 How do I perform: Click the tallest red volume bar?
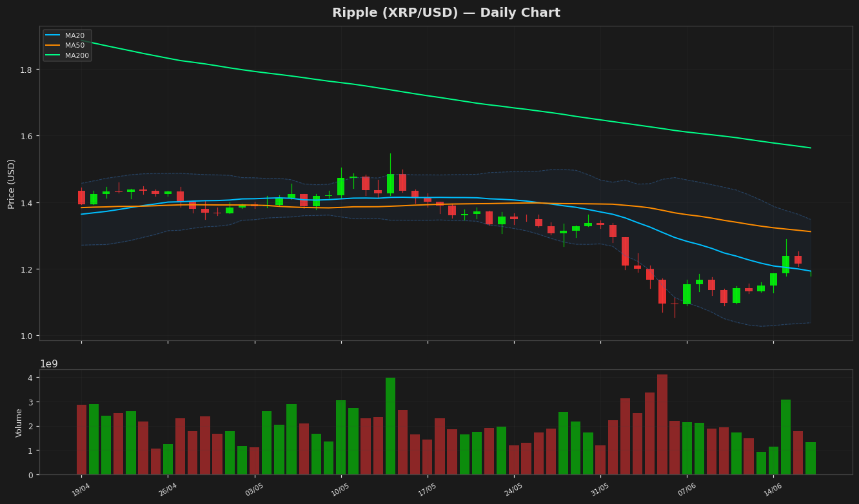pyautogui.click(x=662, y=425)
